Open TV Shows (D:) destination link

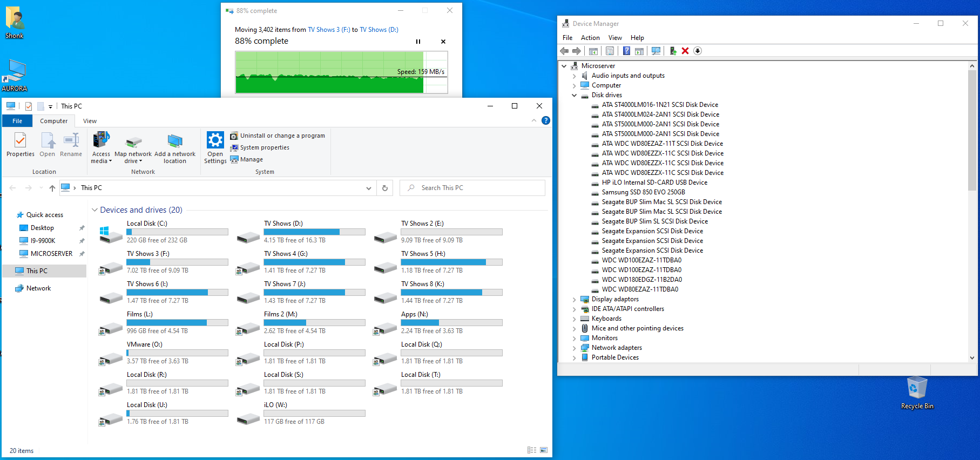point(379,30)
